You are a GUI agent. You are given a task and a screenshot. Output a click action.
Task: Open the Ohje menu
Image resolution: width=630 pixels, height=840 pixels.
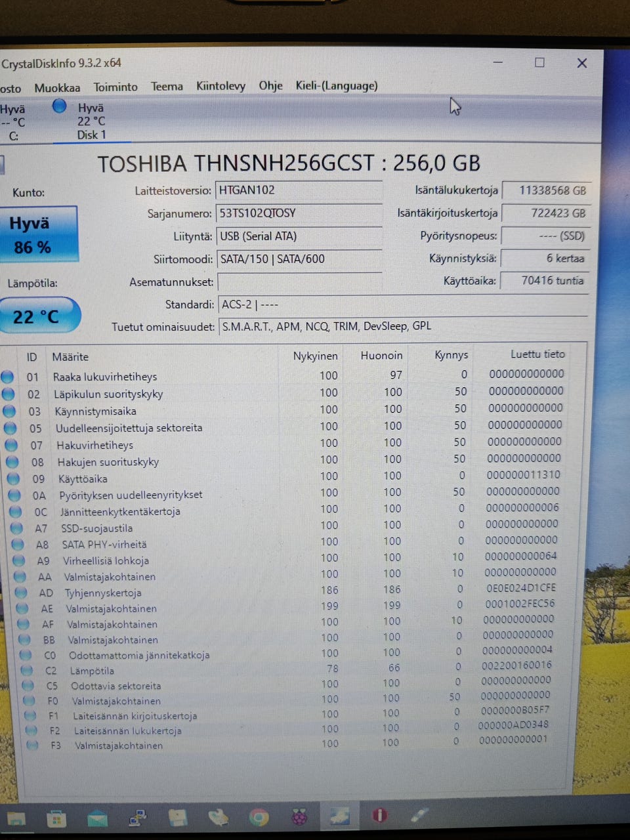pos(270,85)
